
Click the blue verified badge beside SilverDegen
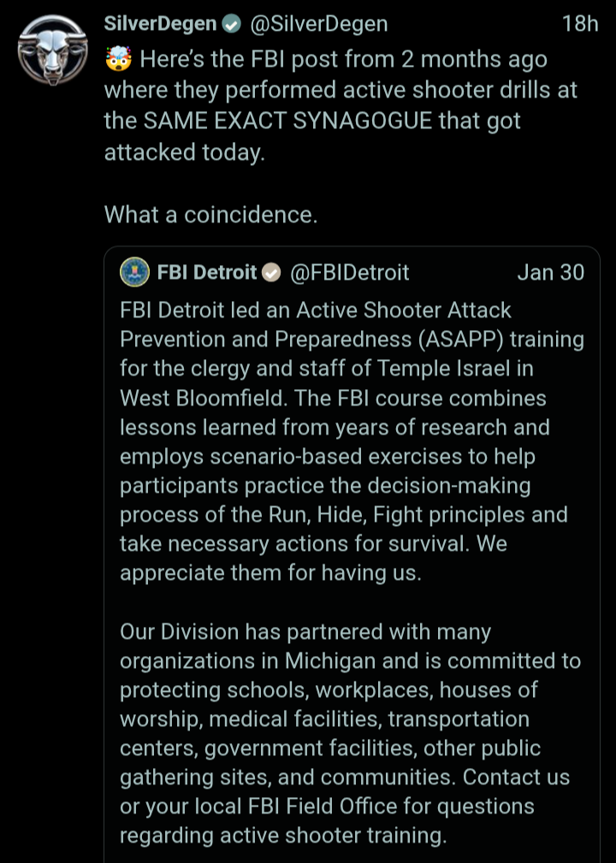(231, 25)
